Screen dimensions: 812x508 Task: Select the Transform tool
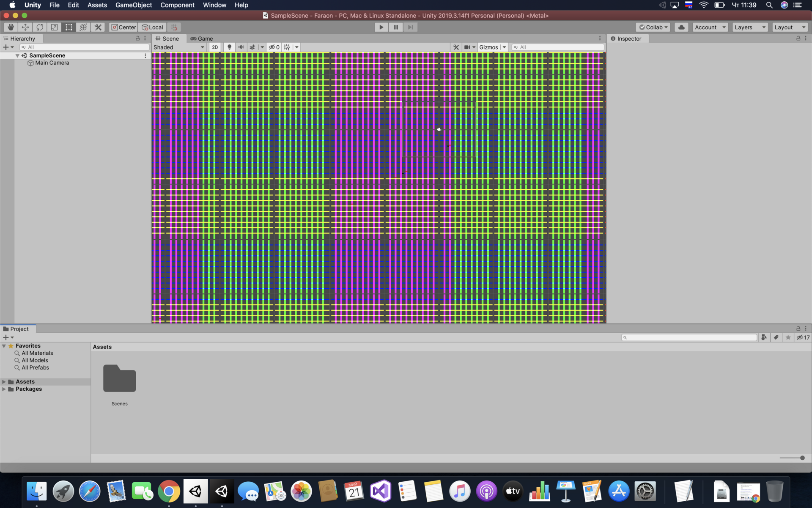coord(83,27)
